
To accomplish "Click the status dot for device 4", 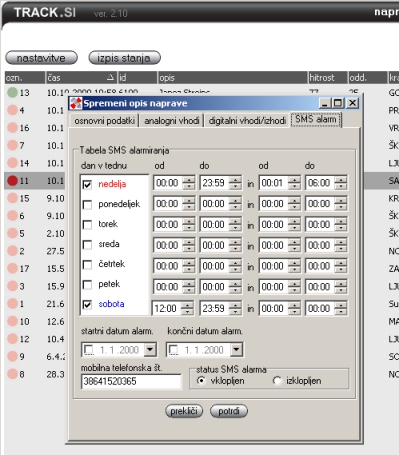I will (12, 110).
